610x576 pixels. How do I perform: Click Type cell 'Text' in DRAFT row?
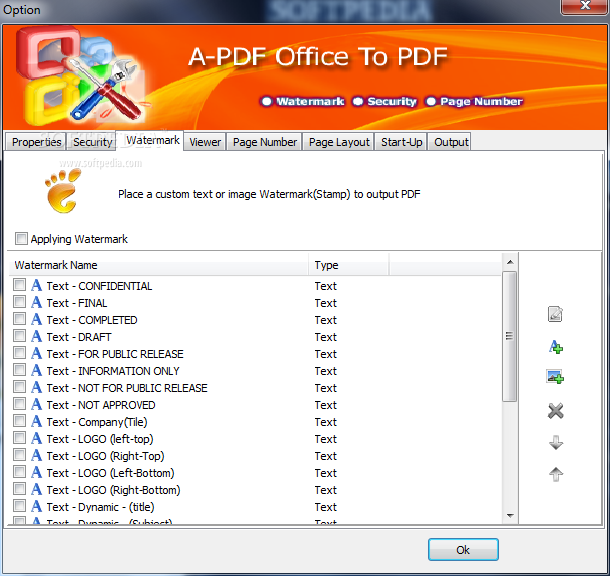click(x=326, y=337)
